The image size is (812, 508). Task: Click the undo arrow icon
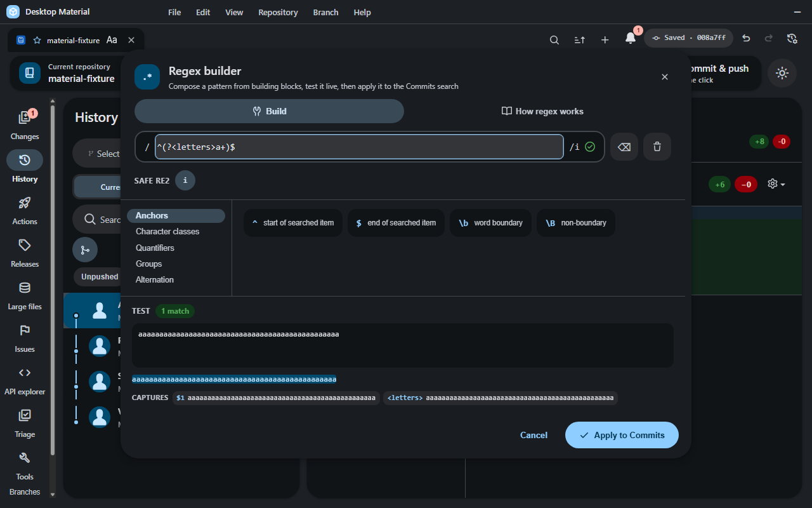pos(746,38)
